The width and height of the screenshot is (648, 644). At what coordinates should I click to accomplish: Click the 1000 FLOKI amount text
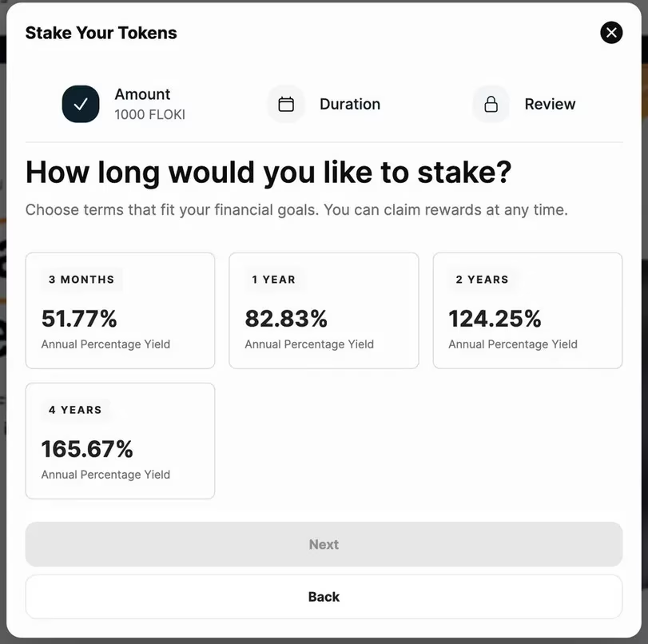pos(149,114)
